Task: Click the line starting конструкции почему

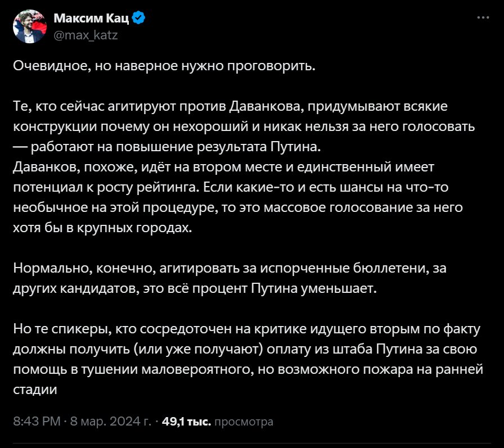Action: 244,125
